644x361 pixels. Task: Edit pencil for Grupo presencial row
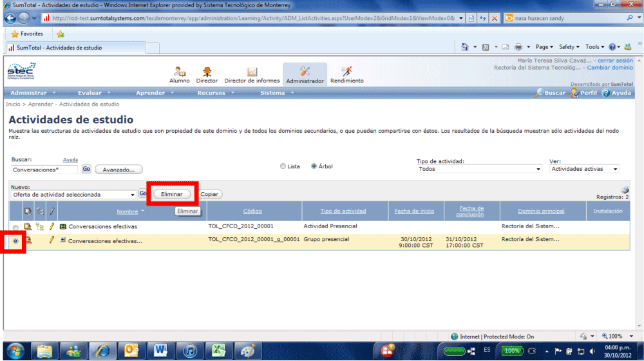pos(52,240)
